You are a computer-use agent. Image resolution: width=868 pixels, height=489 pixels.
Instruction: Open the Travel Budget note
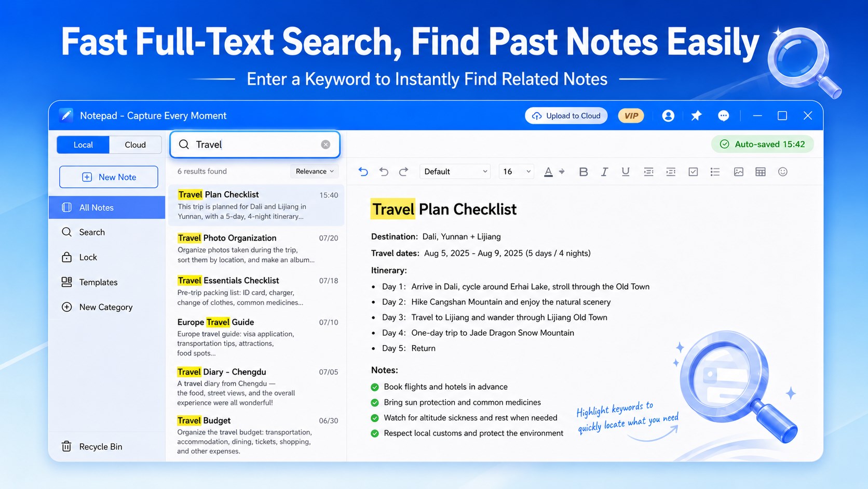coord(257,435)
